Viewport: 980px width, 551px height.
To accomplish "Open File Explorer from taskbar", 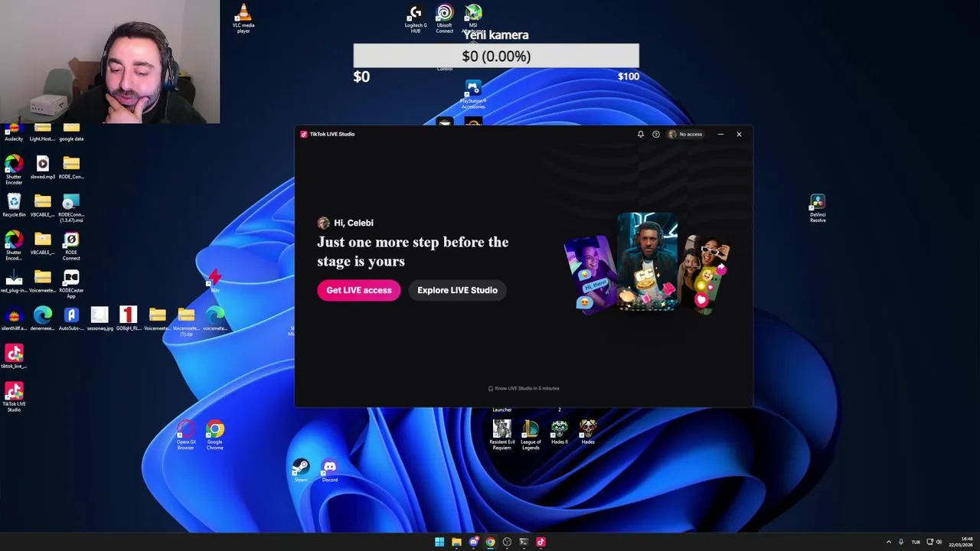I will 456,542.
